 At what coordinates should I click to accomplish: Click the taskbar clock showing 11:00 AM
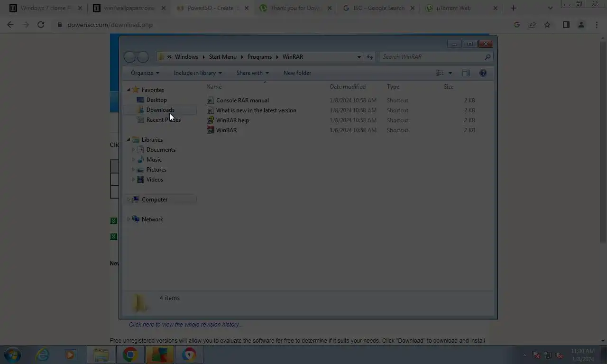pyautogui.click(x=582, y=355)
